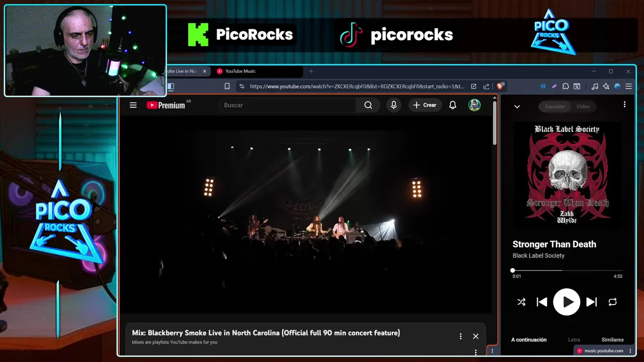The width and height of the screenshot is (644, 362).
Task: Open Brave Shields lion icon
Action: coord(500,86)
